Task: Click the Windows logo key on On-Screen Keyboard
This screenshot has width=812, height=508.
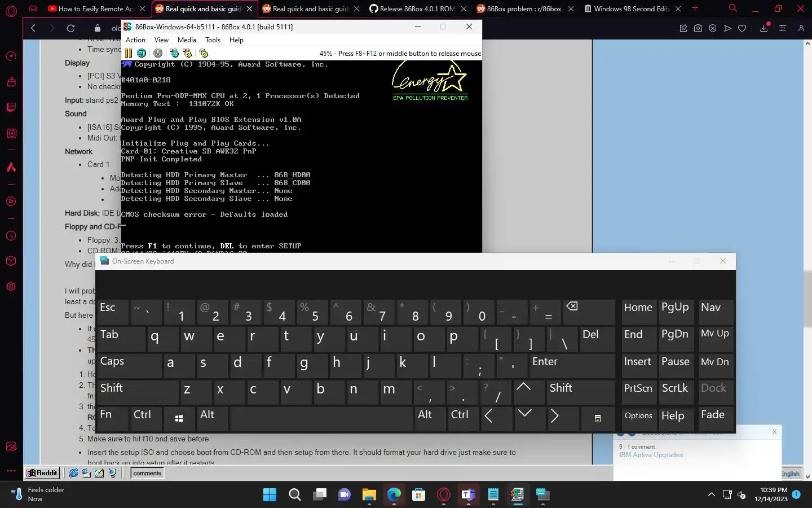Action: 179,419
